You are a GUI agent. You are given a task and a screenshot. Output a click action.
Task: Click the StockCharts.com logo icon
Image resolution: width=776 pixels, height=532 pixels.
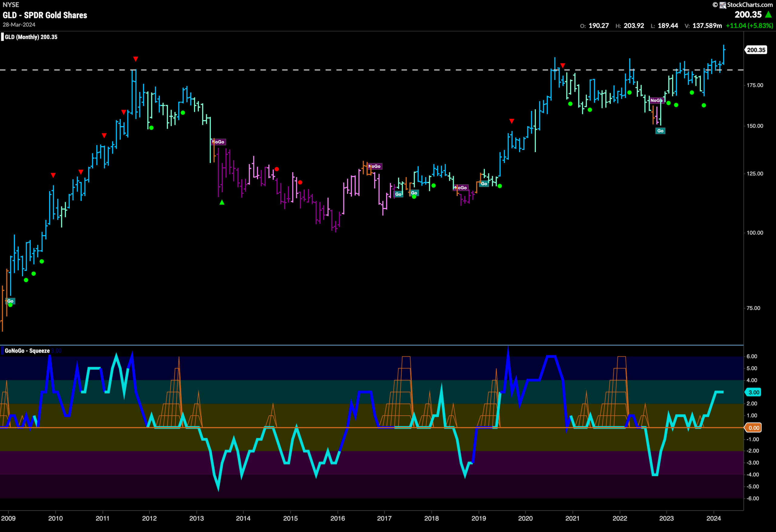coord(723,5)
